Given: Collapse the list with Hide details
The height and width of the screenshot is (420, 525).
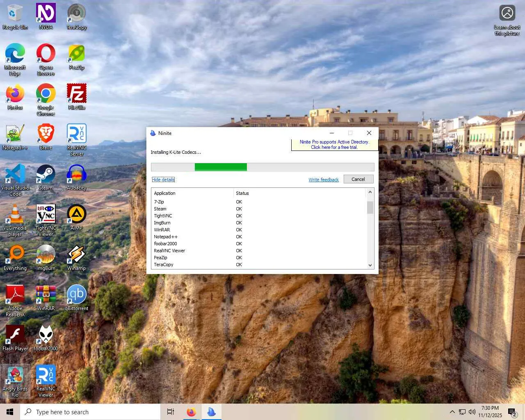Looking at the screenshot, I should 163,180.
